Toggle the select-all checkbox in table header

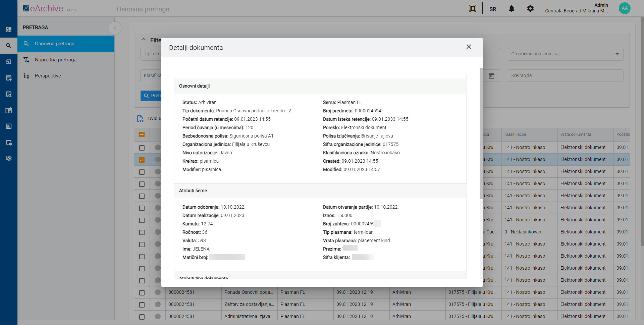142,134
